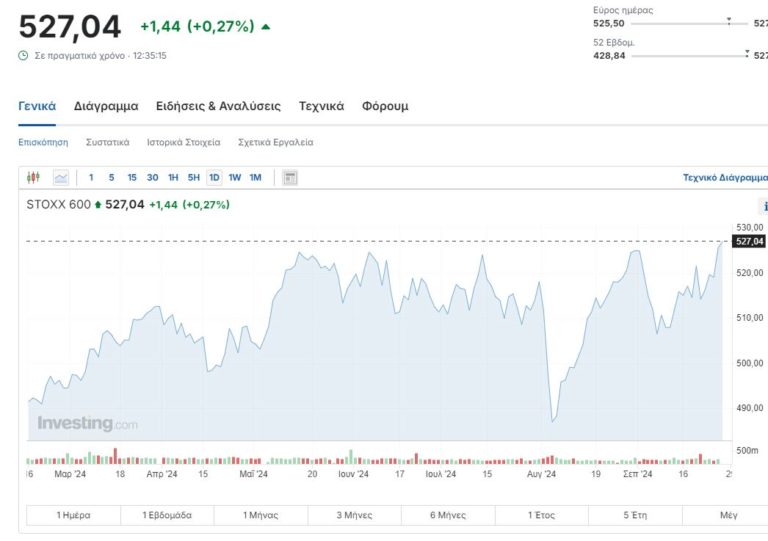Click the real-time clock icon
Image resolution: width=768 pixels, height=541 pixels.
(23, 56)
